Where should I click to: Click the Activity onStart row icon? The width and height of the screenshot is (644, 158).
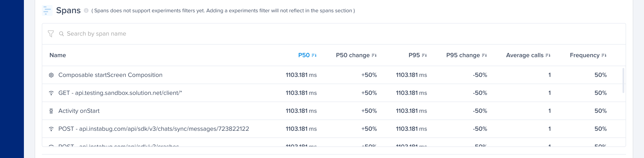click(51, 111)
